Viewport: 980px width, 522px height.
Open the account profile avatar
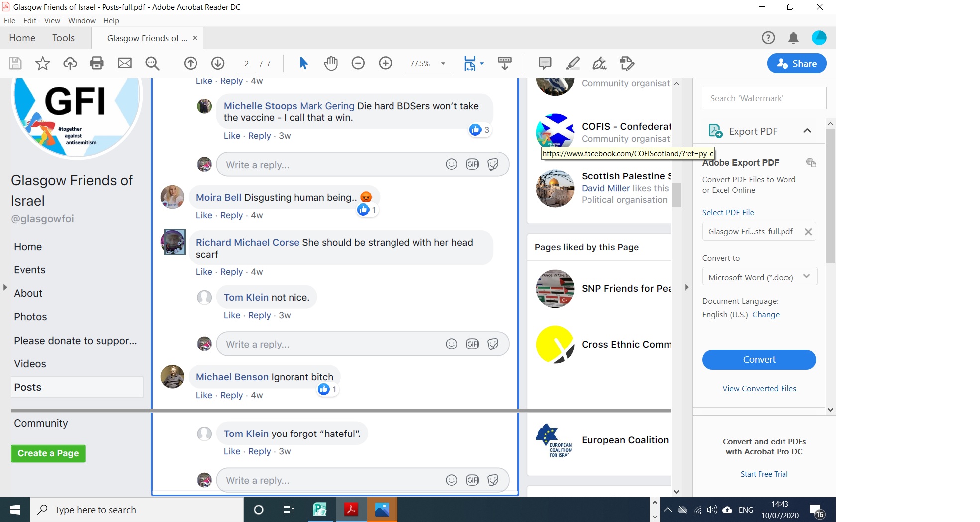(x=819, y=38)
